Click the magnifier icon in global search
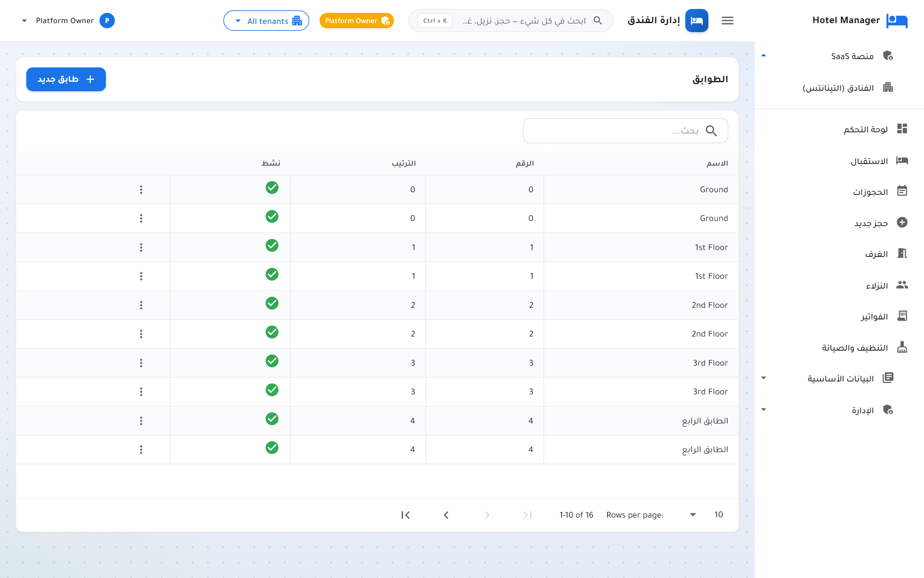Viewport: 924px width, 578px height. 598,21
